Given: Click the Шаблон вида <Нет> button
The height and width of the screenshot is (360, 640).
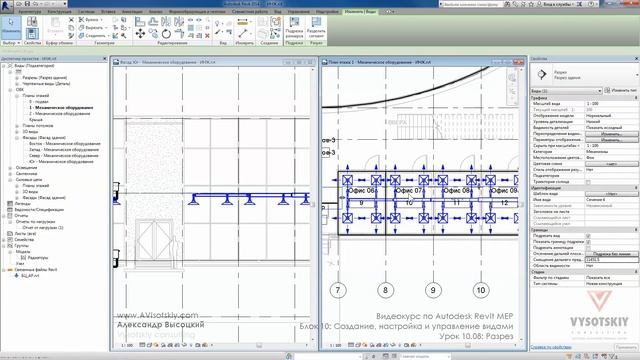Looking at the screenshot, I should [x=612, y=194].
